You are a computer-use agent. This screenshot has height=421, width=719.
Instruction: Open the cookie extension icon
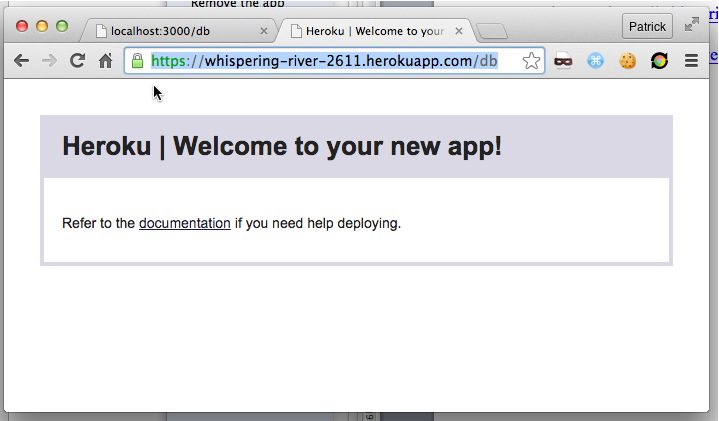[x=627, y=61]
